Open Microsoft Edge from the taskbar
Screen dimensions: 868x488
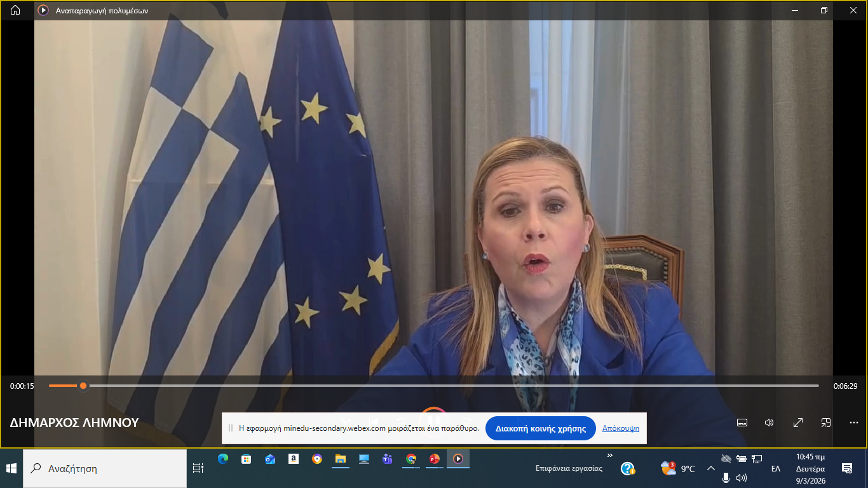tap(222, 459)
